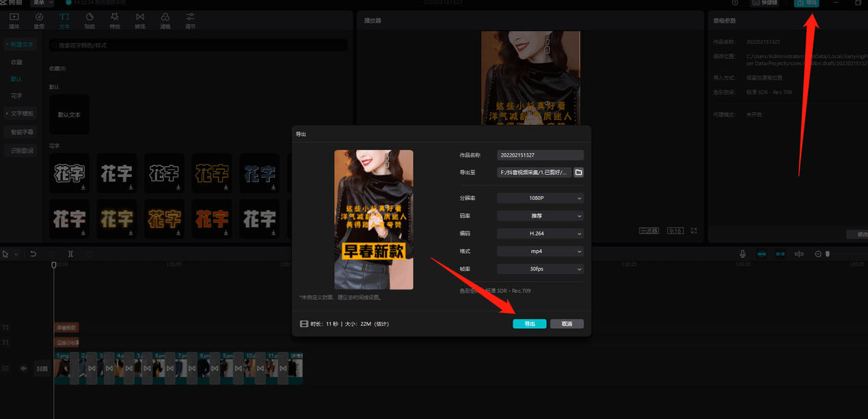Select the 1.png clip on timeline
This screenshot has width=868, height=419.
[x=62, y=368]
